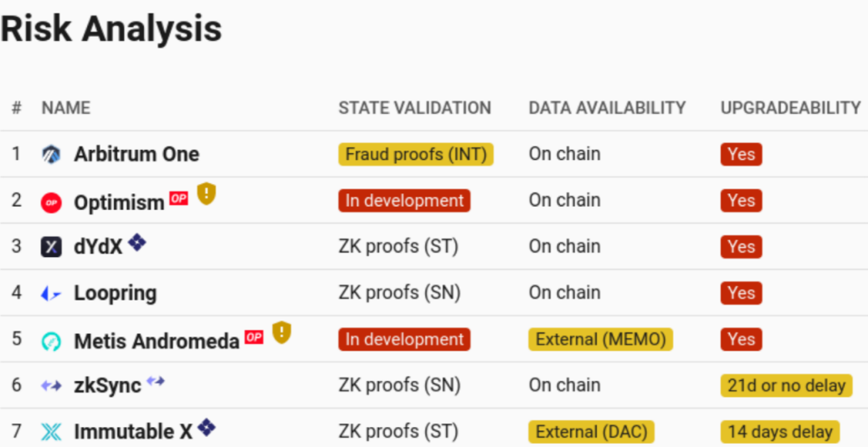Viewport: 868px width, 447px height.
Task: Click the Loopring logo icon
Action: pos(51,294)
